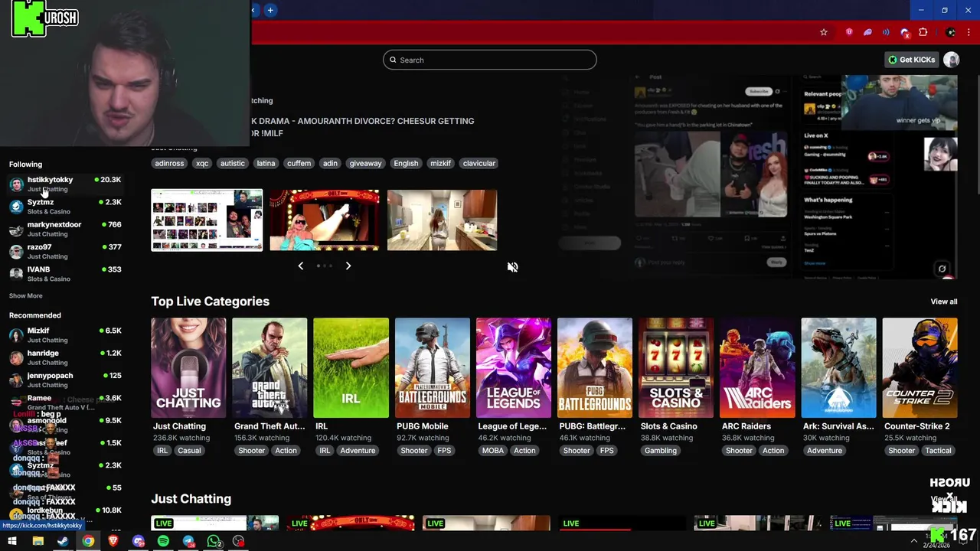Select the giveaway tag

pyautogui.click(x=365, y=163)
